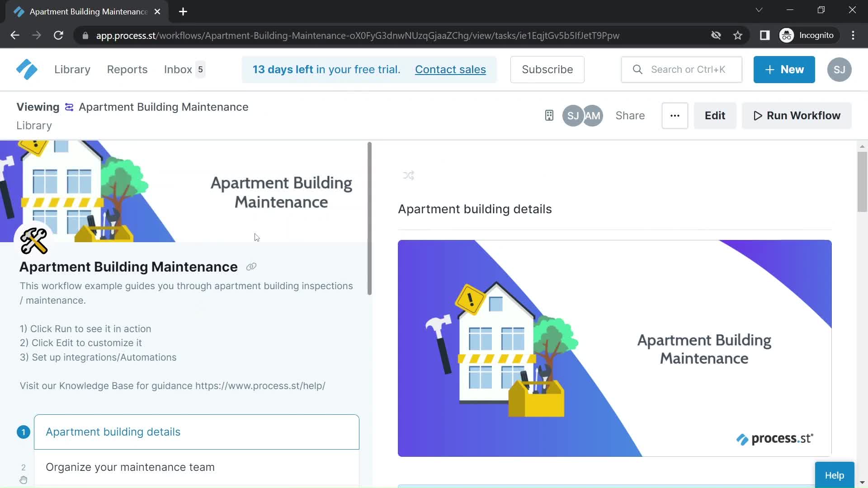Viewport: 868px width, 488px height.
Task: Click the Contact sales link
Action: tap(451, 69)
